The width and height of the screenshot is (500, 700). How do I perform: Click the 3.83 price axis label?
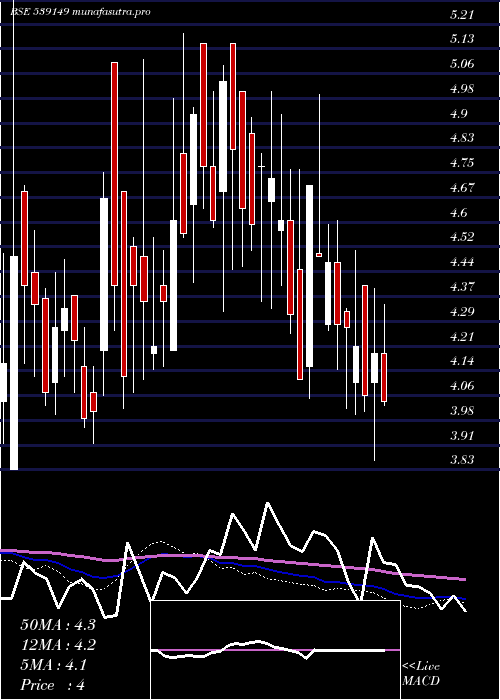coord(461,461)
